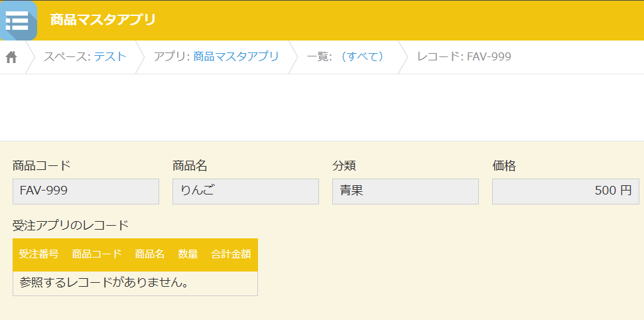Click the 参照するレコードがありません message row
The width and height of the screenshot is (644, 320).
pos(135,283)
